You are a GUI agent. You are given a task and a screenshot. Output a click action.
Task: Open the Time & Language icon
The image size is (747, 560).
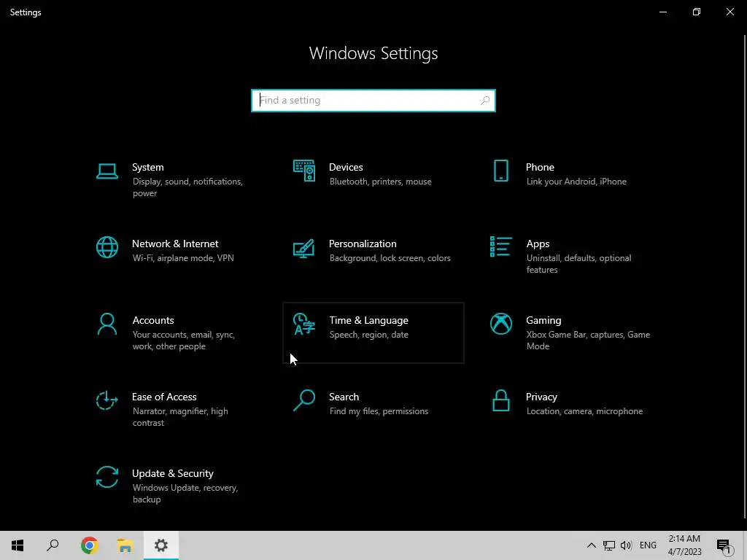point(304,324)
